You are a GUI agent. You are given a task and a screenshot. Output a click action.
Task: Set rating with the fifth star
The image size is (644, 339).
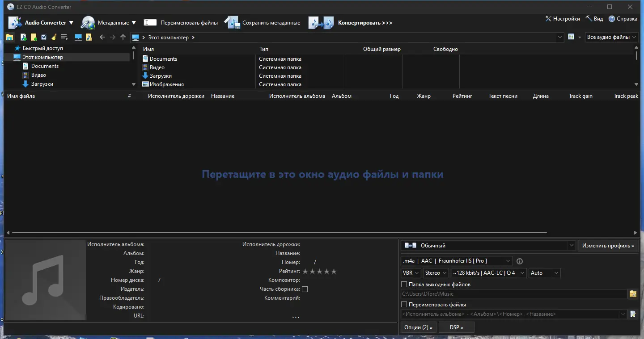point(334,271)
